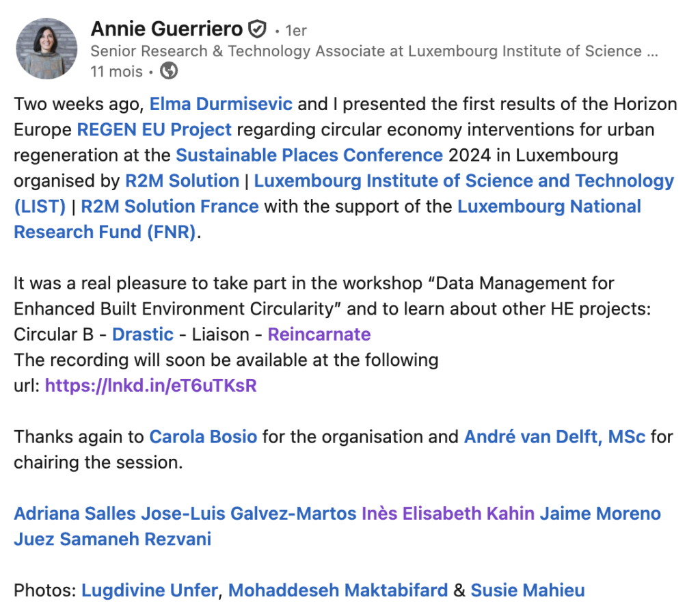700x608 pixels.
Task: Click the globe visibility icon
Action: coord(168,71)
